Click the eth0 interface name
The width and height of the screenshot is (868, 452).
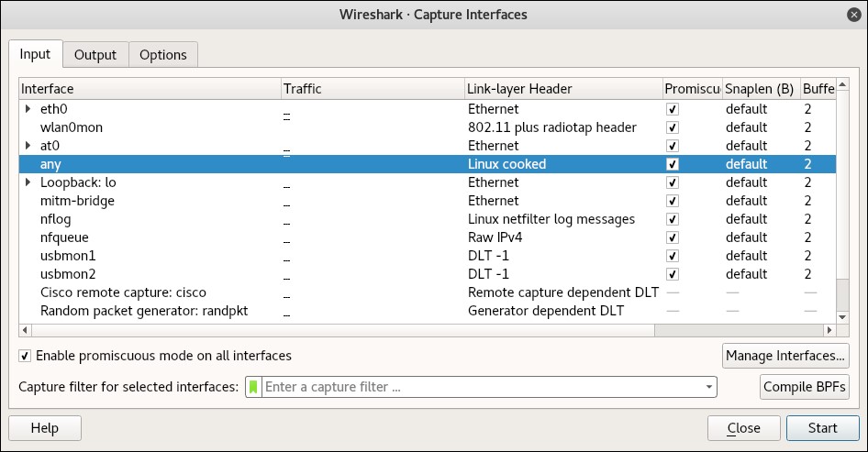tap(54, 109)
